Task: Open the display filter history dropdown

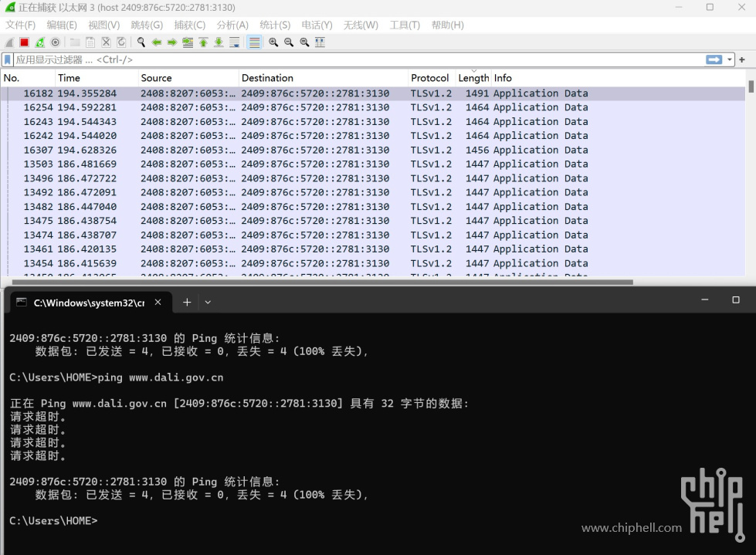Action: [x=730, y=59]
